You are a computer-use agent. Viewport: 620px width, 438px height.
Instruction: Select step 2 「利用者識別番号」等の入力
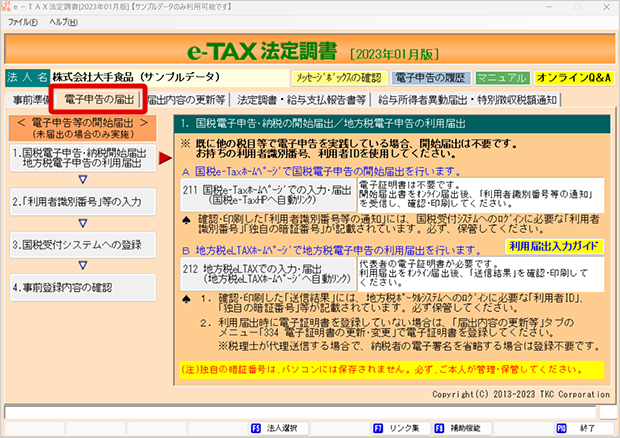(x=83, y=202)
